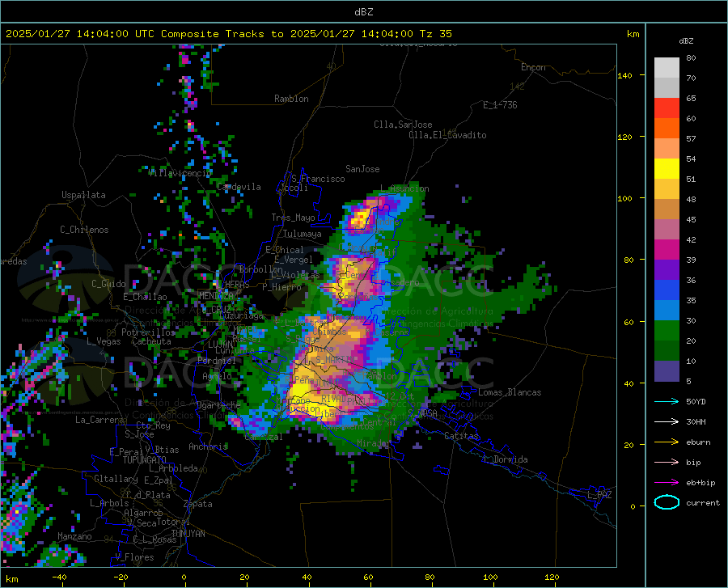Click the '50YD' legend label
The image size is (728, 588).
click(696, 401)
